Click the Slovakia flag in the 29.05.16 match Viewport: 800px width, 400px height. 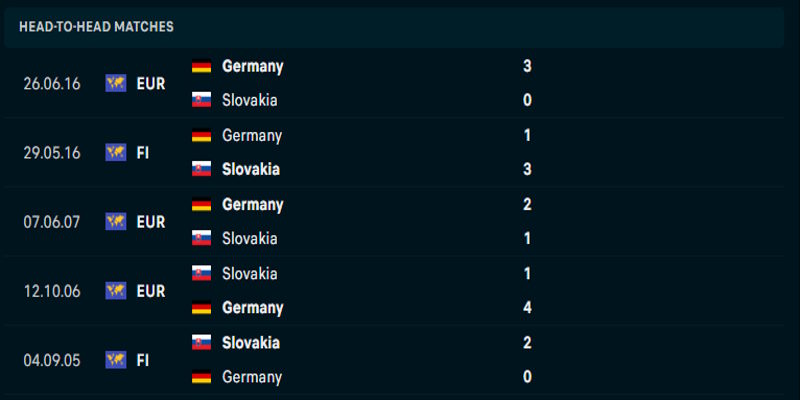(201, 169)
